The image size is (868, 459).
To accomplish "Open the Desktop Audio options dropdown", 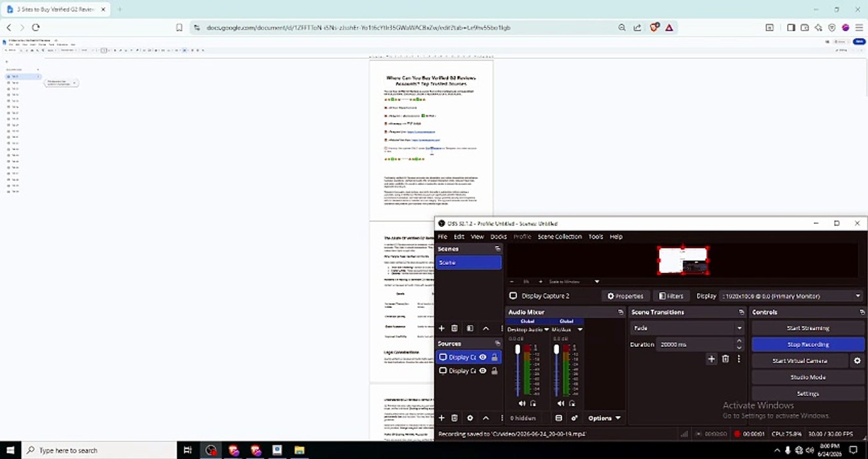I will (546, 330).
